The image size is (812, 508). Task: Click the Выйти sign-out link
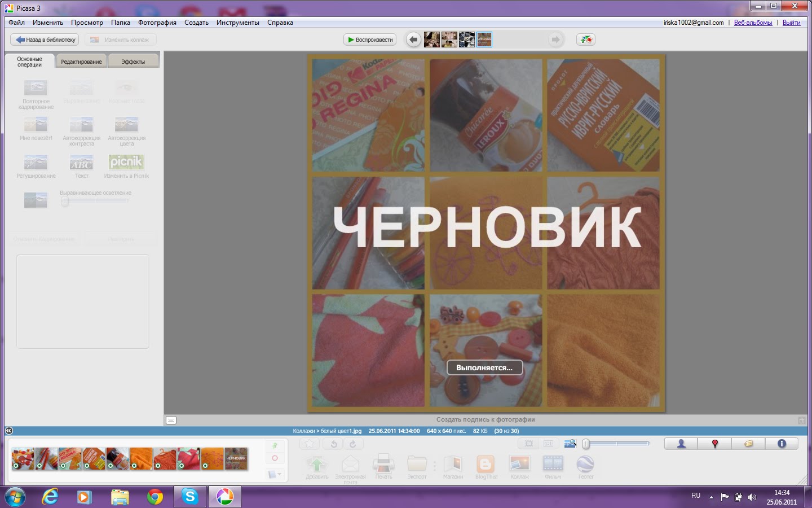(x=791, y=23)
